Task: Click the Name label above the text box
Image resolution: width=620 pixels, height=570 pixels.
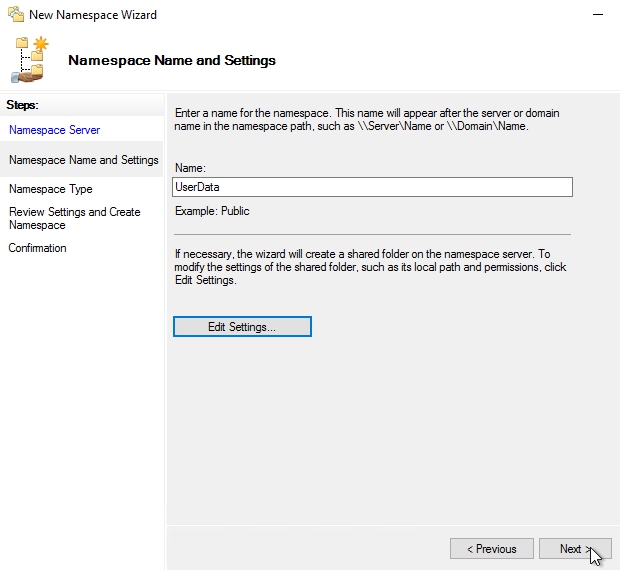Action: [189, 169]
